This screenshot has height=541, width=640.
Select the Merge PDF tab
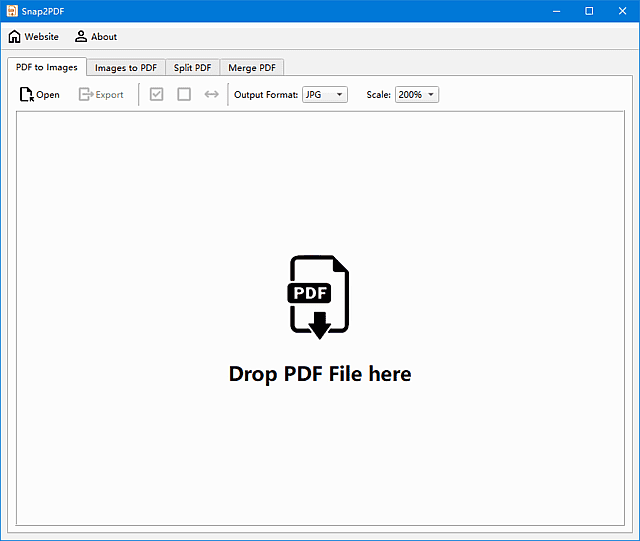252,68
